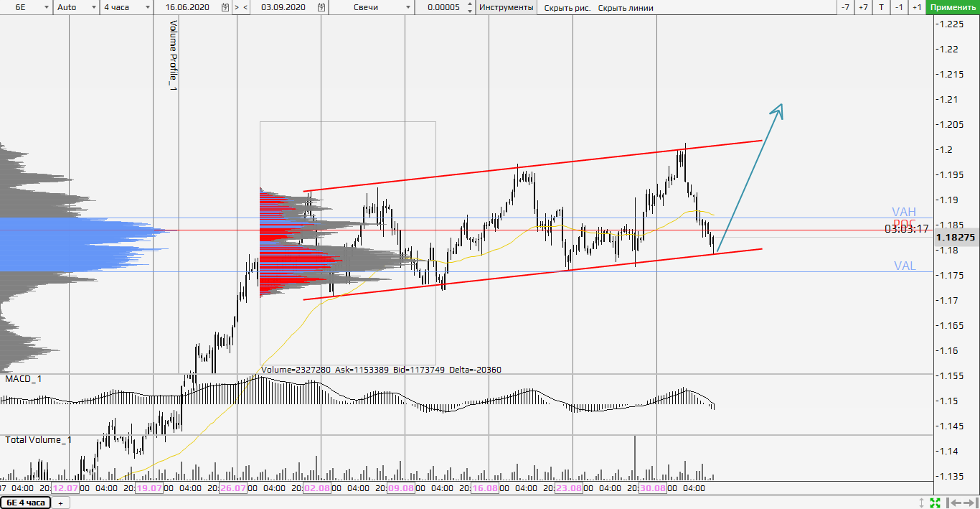Open the end date calendar picker

click(320, 7)
